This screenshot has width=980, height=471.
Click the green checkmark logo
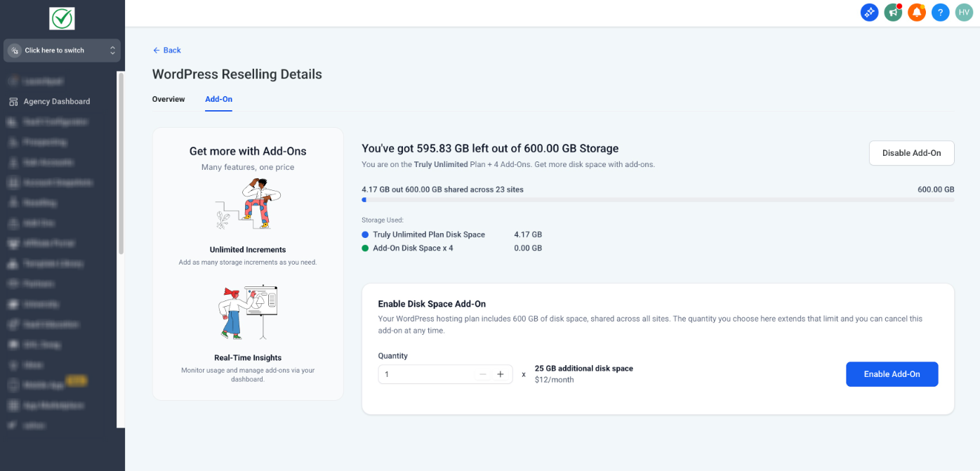[x=62, y=18]
